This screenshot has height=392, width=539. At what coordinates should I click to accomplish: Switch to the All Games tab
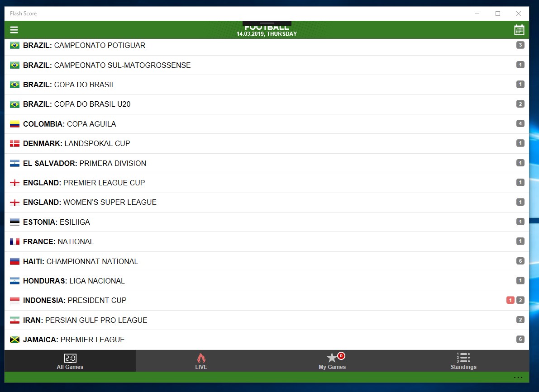pyautogui.click(x=70, y=361)
